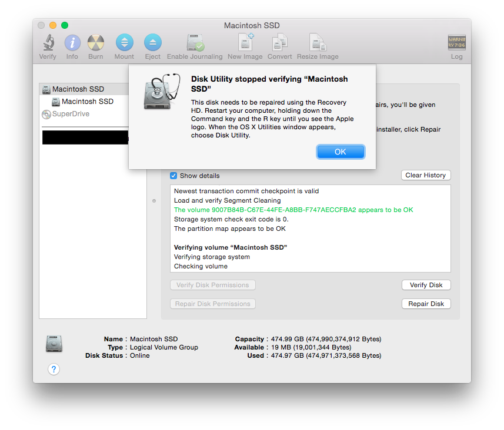This screenshot has height=430, width=504.
Task: Select the top-level Macintosh SSD disk
Action: [x=84, y=89]
